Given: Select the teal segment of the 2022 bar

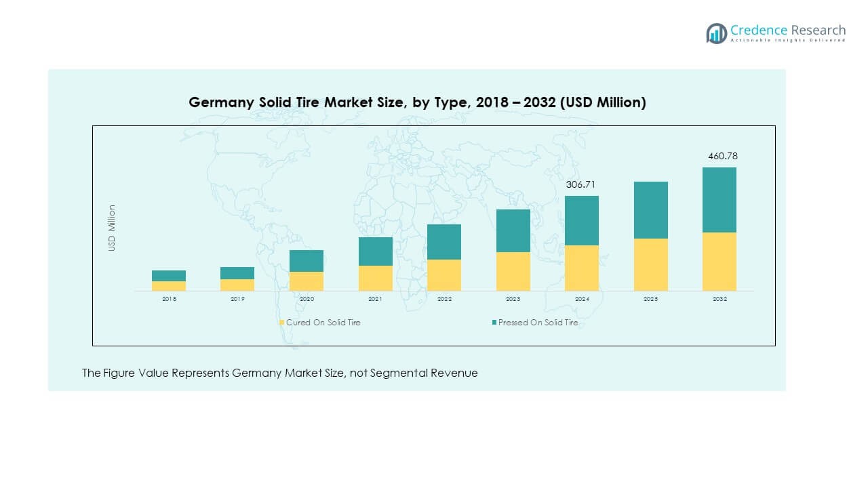Looking at the screenshot, I should click(444, 242).
